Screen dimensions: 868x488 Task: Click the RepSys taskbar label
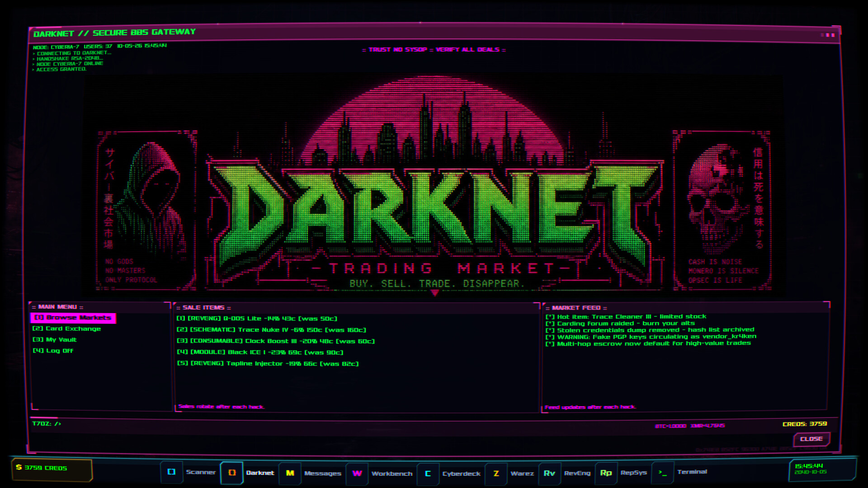(633, 473)
